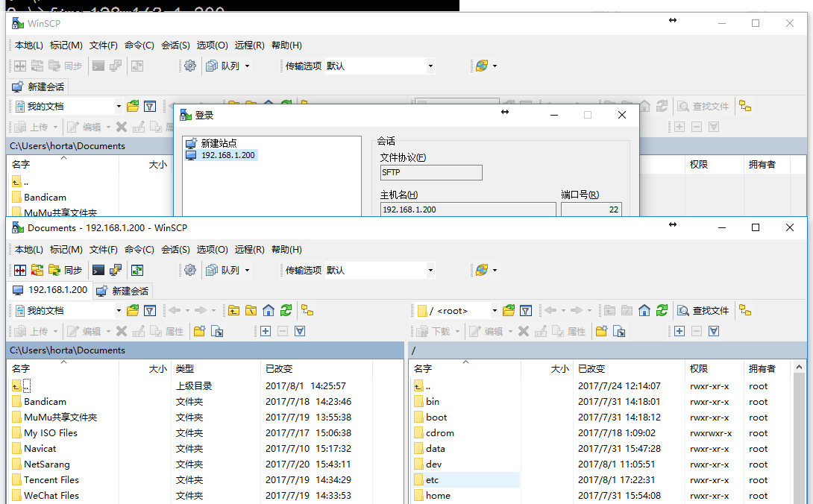Click filter icon in connected window local panel
The width and height of the screenshot is (813, 504).
pyautogui.click(x=150, y=311)
